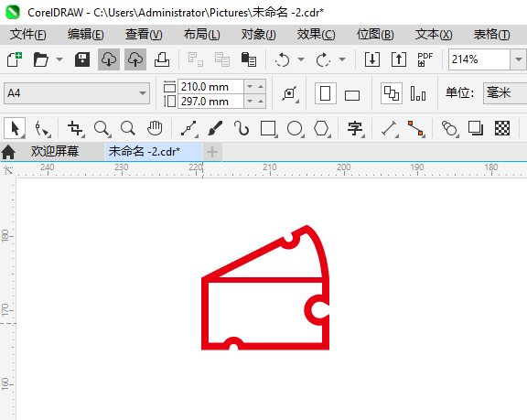Click the 214% zoom level field
This screenshot has width=527, height=420.
479,59
